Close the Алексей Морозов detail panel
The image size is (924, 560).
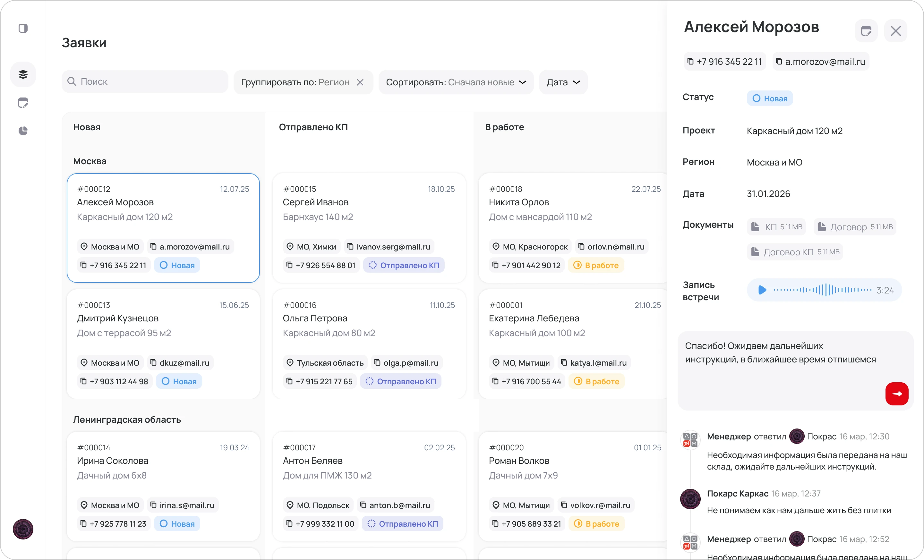[x=895, y=31]
